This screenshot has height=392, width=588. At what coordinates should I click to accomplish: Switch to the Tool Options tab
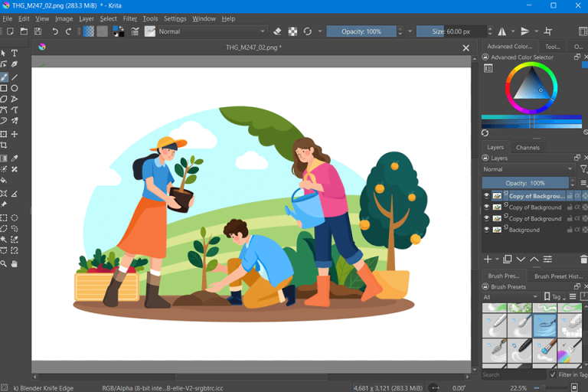pos(552,47)
